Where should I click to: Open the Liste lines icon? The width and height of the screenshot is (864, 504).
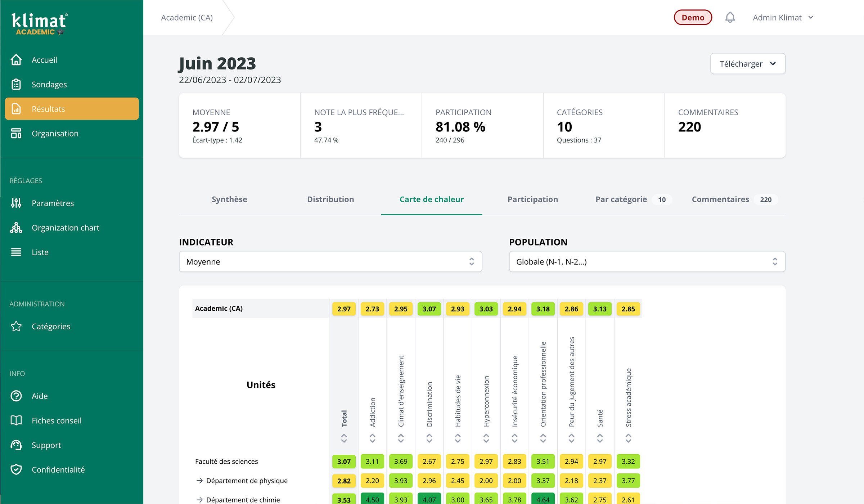16,252
